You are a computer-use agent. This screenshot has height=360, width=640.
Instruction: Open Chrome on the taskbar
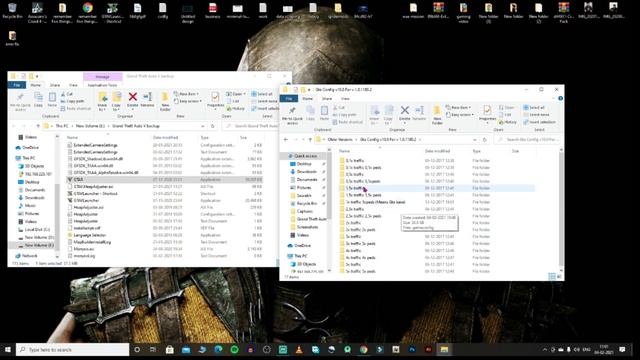pos(363,350)
